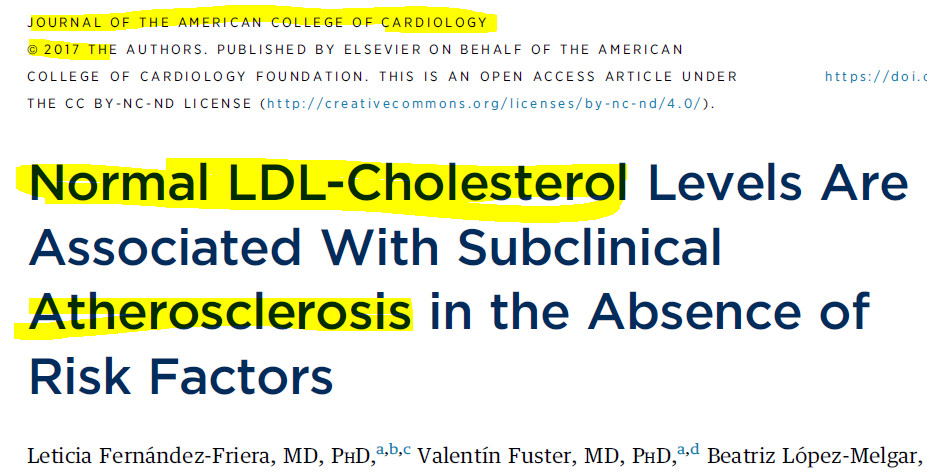
Task: Click superscript affiliation 'a' after Fernández-Friera
Action: click(380, 450)
